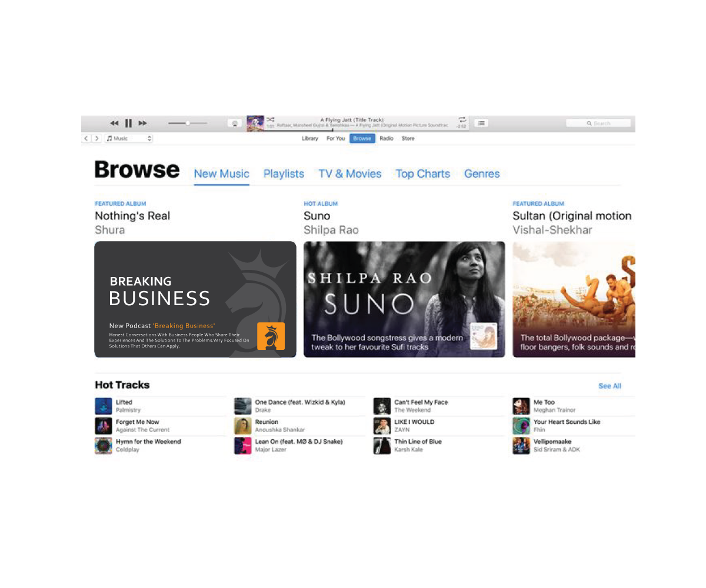This screenshot has width=706, height=588.
Task: Select track Your Heart Sounds Like
Action: [x=567, y=422]
